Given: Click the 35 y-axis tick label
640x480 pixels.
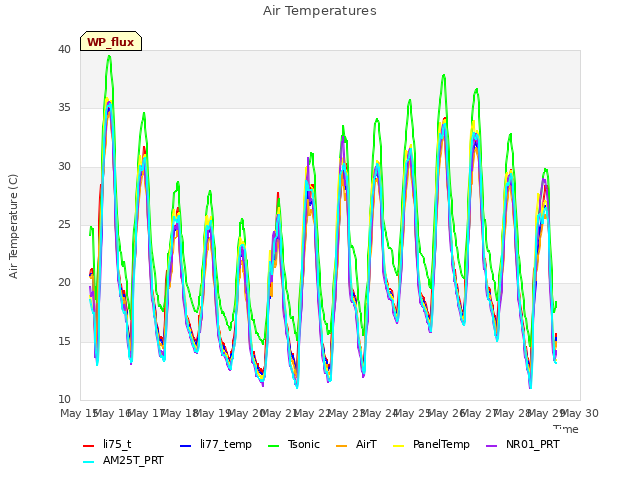Looking at the screenshot, I should [64, 108].
